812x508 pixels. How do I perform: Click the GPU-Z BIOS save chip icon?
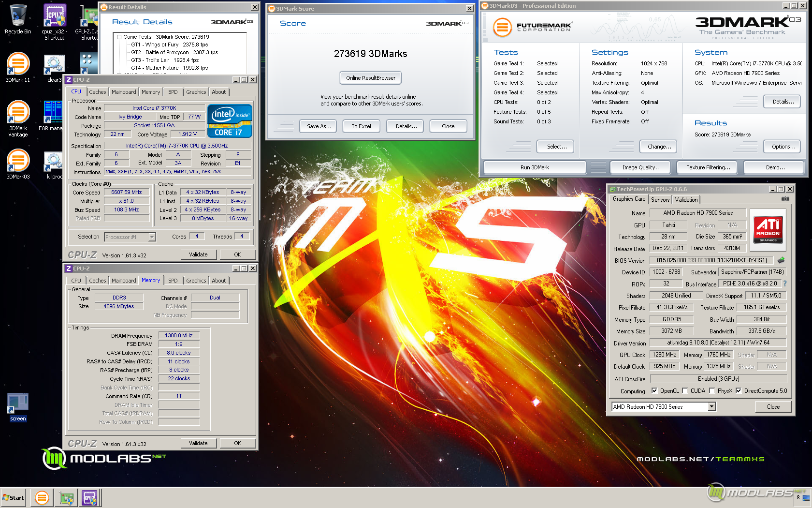click(781, 260)
